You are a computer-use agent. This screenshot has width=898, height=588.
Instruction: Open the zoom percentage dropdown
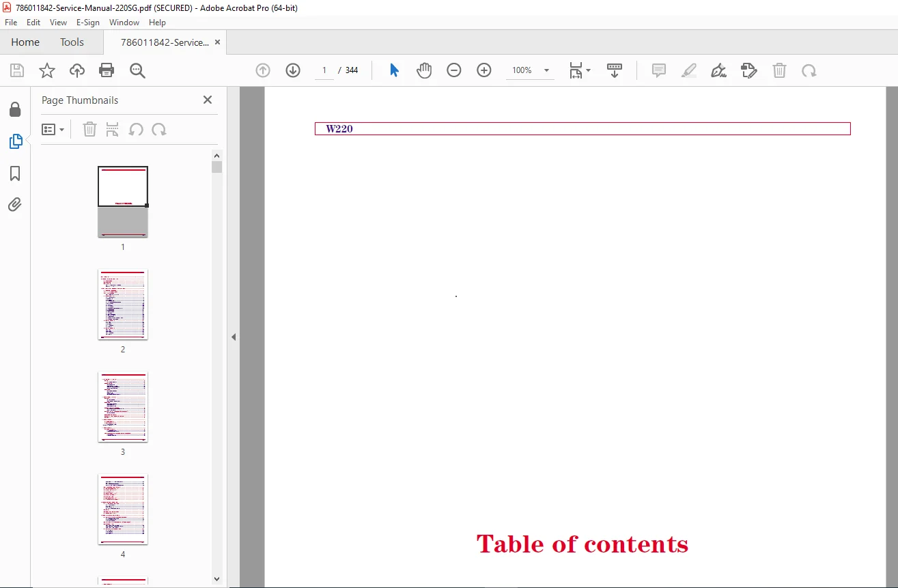coord(546,70)
